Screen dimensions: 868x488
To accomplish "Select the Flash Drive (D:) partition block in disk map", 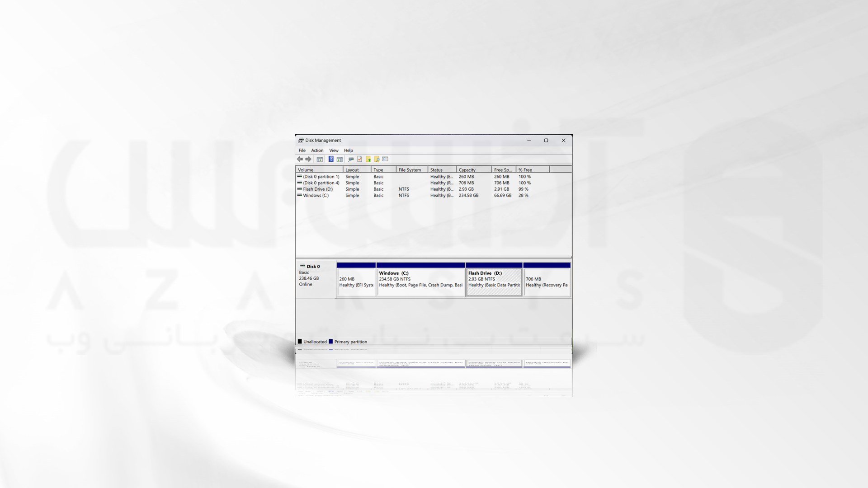I will (494, 279).
